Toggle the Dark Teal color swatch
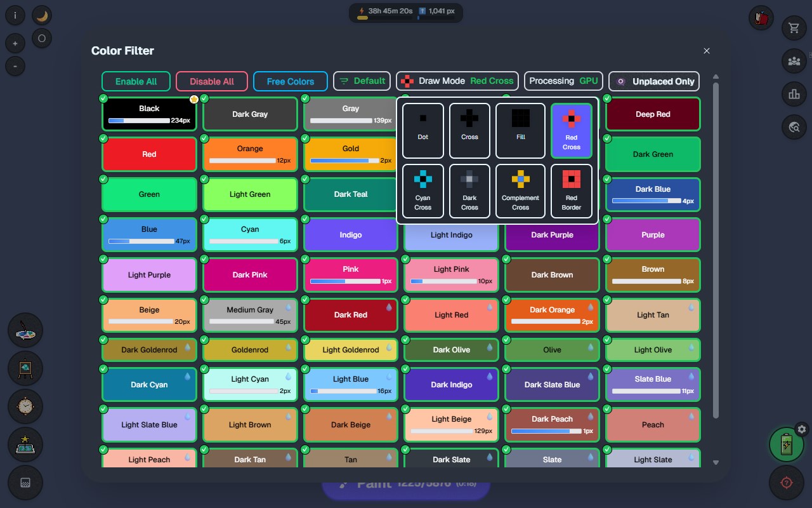The width and height of the screenshot is (812, 508). (351, 194)
